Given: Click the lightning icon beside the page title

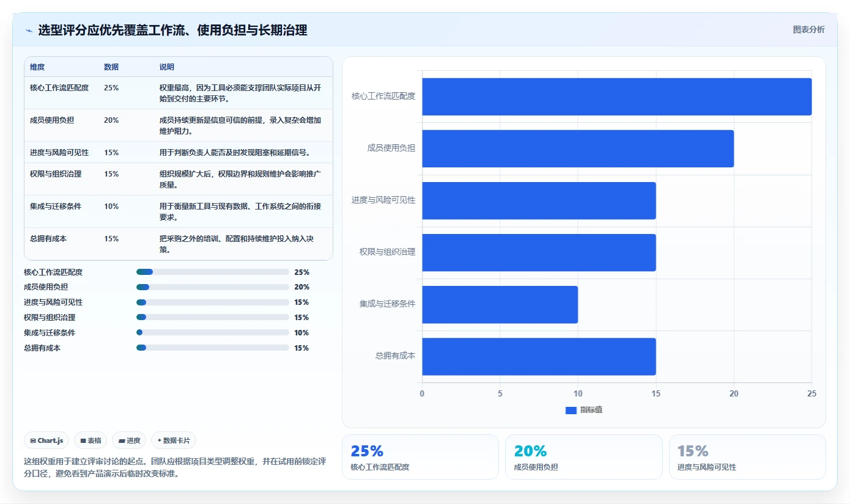Looking at the screenshot, I should pyautogui.click(x=29, y=30).
